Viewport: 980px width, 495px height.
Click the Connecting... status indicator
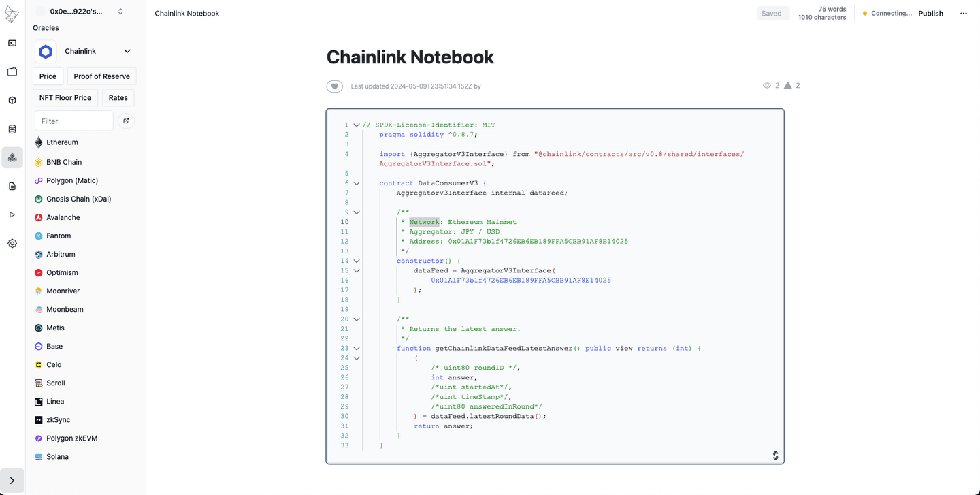click(x=887, y=14)
